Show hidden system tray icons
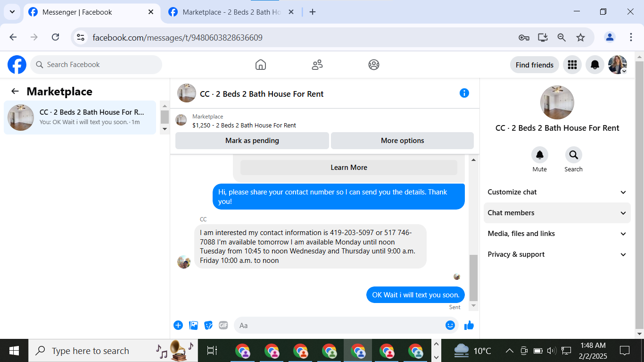644x362 pixels. coord(509,351)
